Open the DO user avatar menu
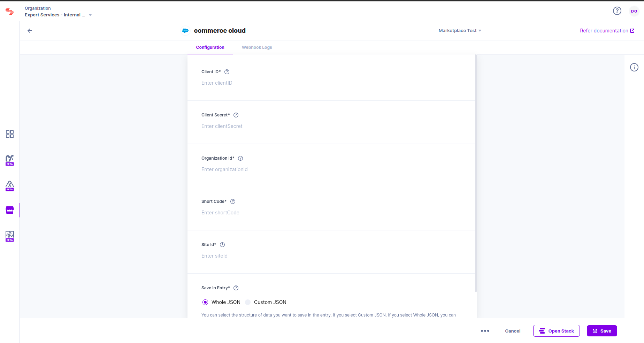The height and width of the screenshot is (343, 644). click(634, 11)
